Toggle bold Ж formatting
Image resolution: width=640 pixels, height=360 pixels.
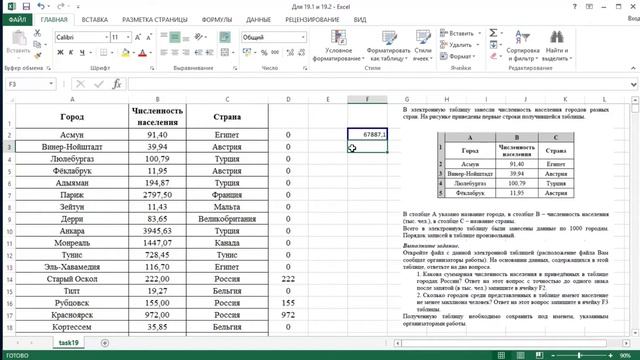pyautogui.click(x=60, y=52)
